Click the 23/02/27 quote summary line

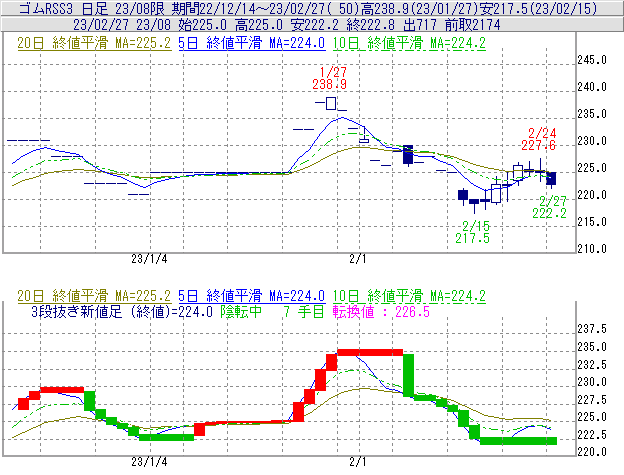click(287, 25)
